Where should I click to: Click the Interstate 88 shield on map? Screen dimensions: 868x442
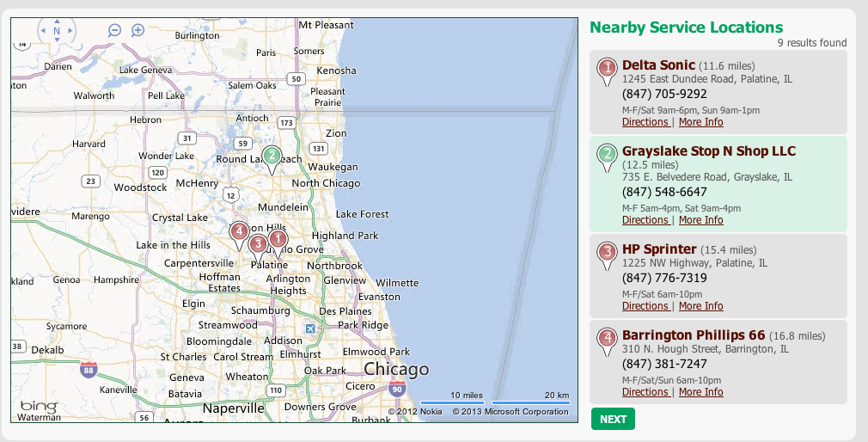89,370
